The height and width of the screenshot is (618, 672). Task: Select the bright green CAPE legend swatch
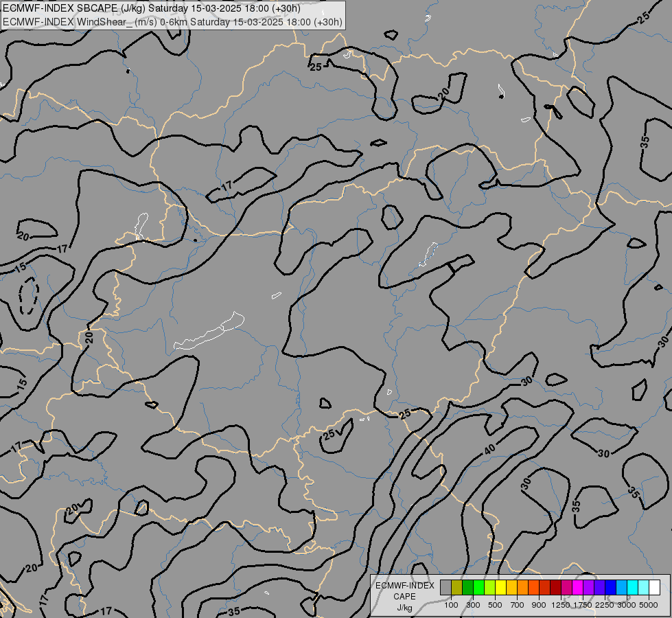(478, 587)
